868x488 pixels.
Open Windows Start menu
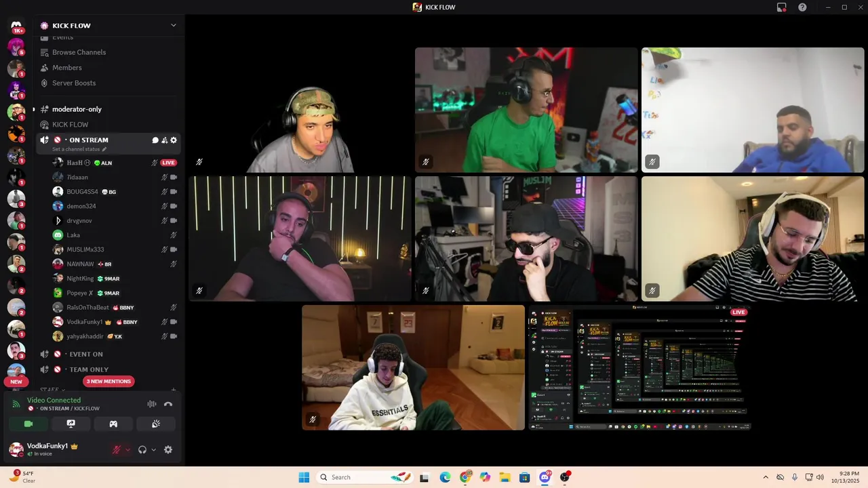[x=304, y=477]
